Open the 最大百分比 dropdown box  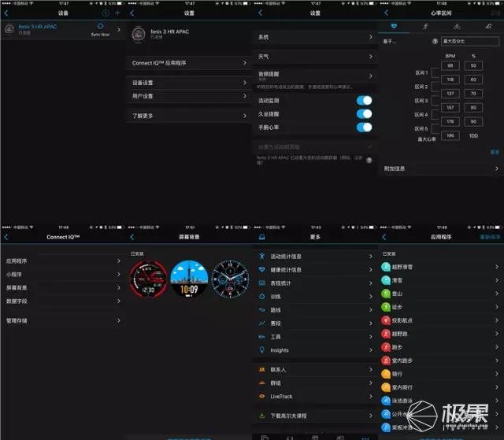pos(470,41)
